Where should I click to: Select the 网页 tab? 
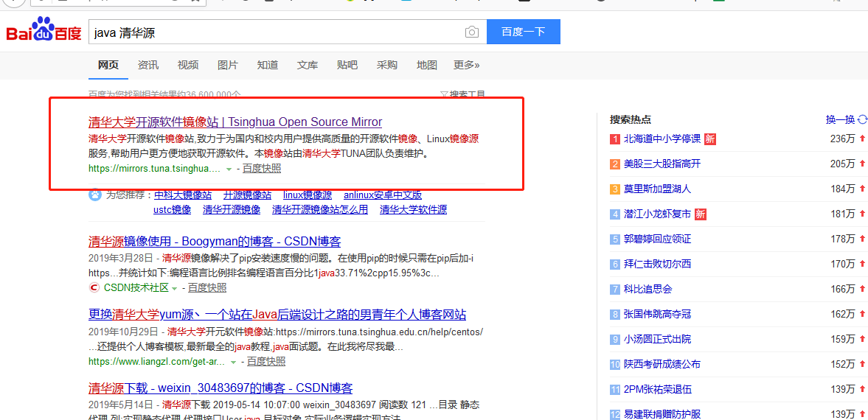pos(108,66)
